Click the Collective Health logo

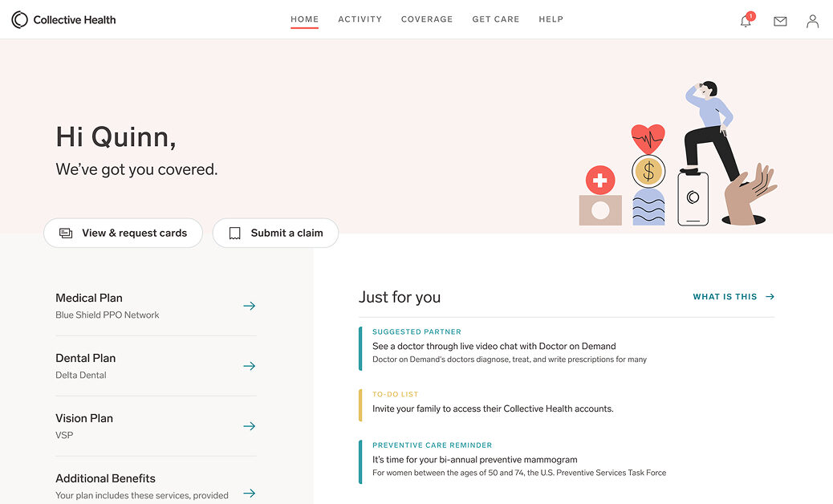click(63, 20)
